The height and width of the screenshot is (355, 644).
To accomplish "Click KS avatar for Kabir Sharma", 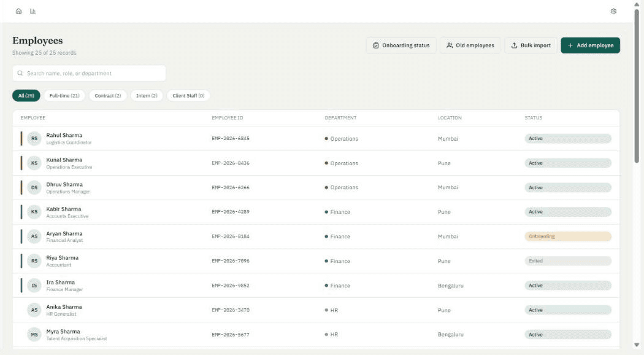I will click(x=34, y=212).
